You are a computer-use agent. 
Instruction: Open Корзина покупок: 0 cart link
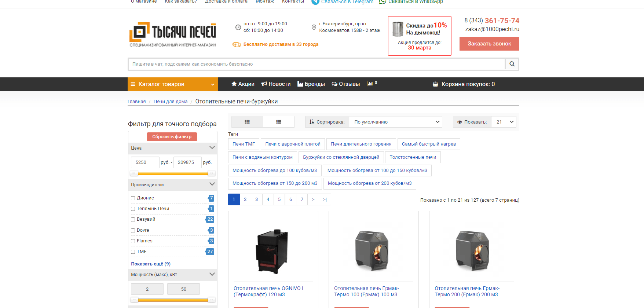[x=464, y=84]
